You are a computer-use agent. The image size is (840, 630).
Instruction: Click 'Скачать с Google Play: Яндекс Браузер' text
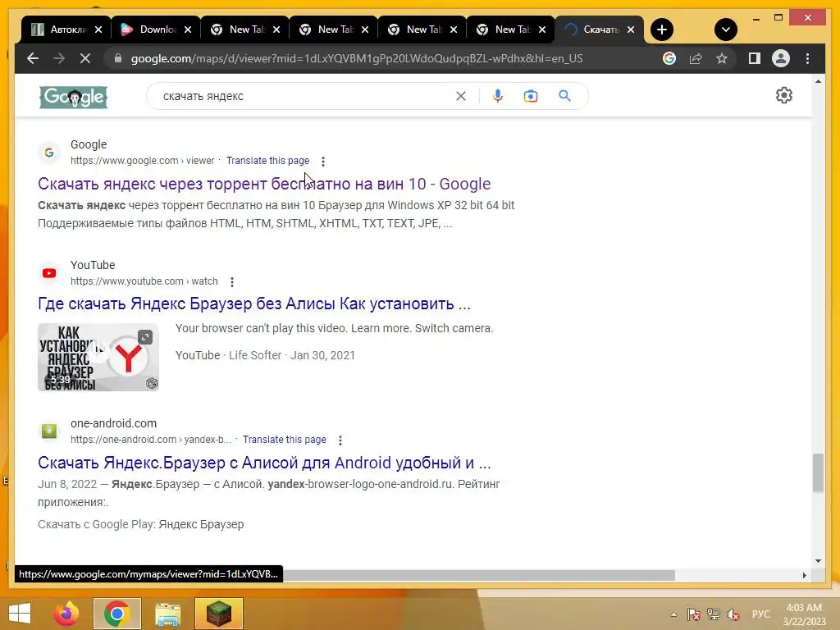click(x=140, y=524)
